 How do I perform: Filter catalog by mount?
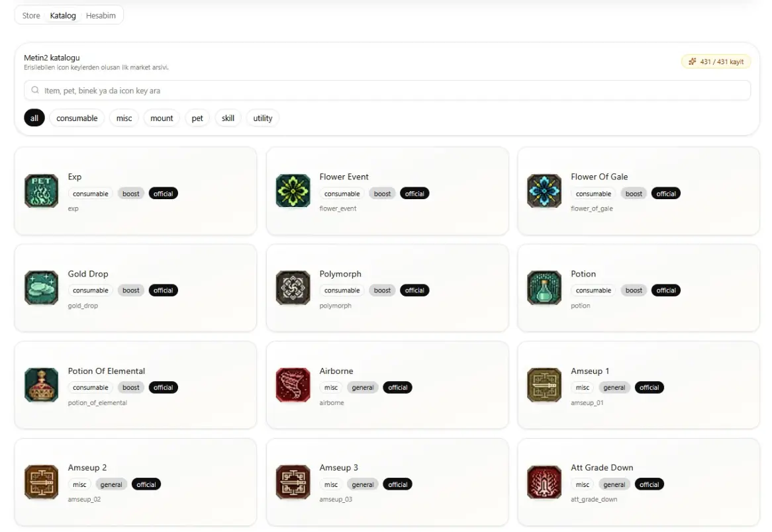(x=162, y=118)
